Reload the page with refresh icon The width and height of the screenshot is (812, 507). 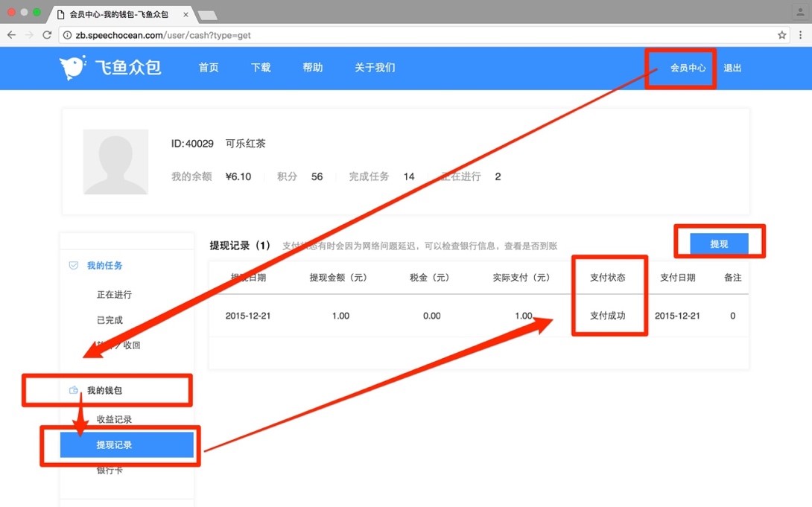click(x=47, y=35)
